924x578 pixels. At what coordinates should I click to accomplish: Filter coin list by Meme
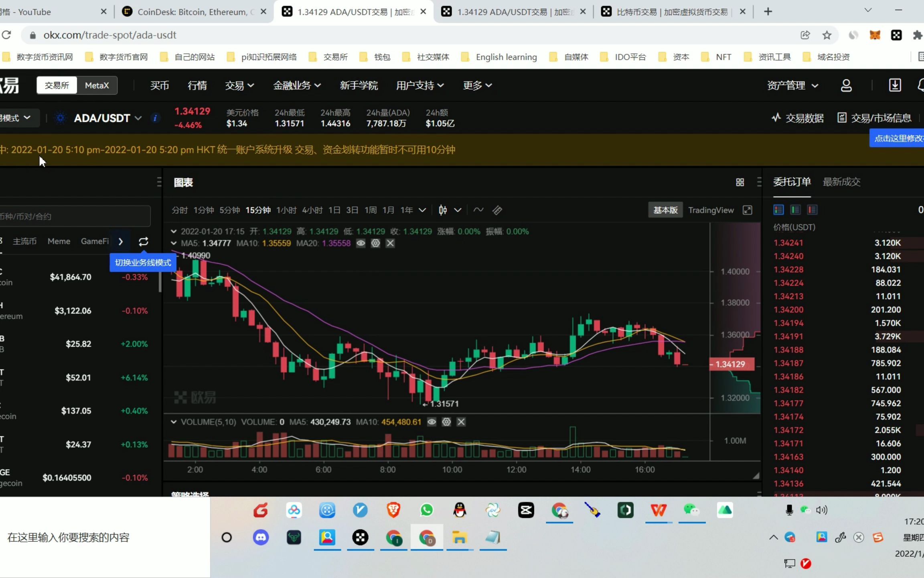tap(59, 241)
